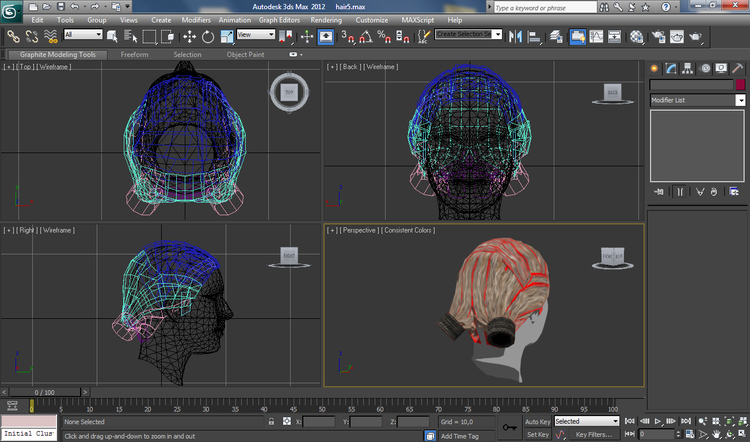The width and height of the screenshot is (750, 442).
Task: Select the Select and Rotate tool
Action: [x=208, y=36]
